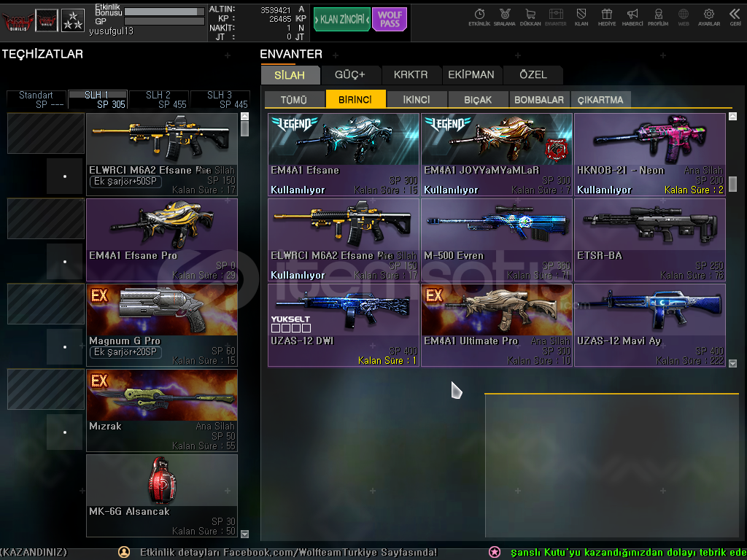Switch to the KRKTR tab
Screen dimensions: 747x560
(x=411, y=75)
